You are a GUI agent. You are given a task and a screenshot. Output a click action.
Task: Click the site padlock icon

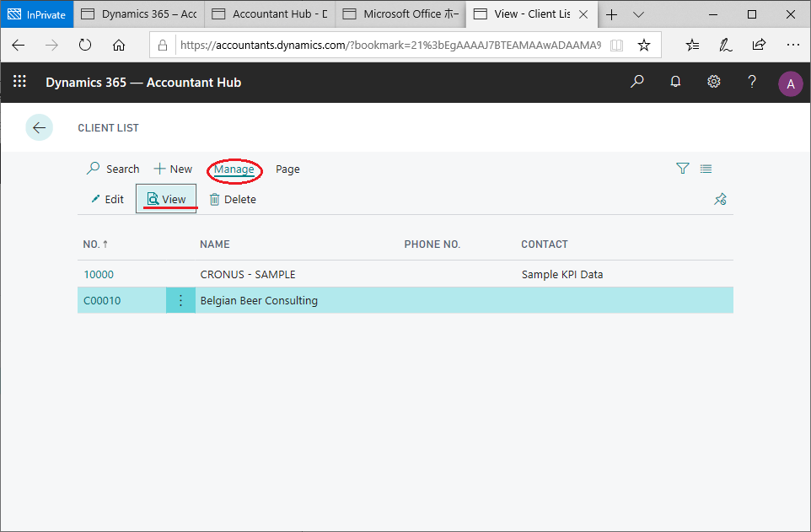163,45
